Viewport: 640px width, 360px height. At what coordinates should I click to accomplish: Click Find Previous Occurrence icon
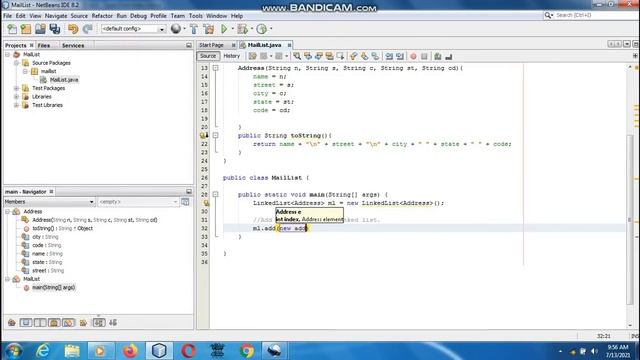(308, 56)
